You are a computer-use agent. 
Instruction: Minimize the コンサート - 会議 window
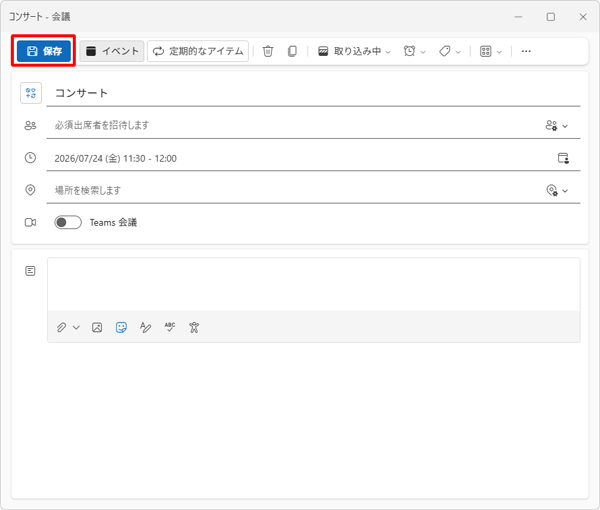point(518,17)
